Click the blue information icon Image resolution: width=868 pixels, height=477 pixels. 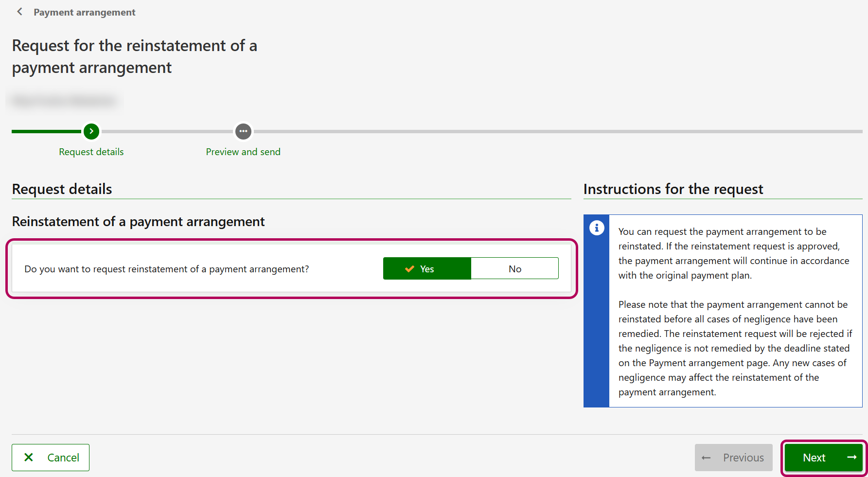coord(597,228)
